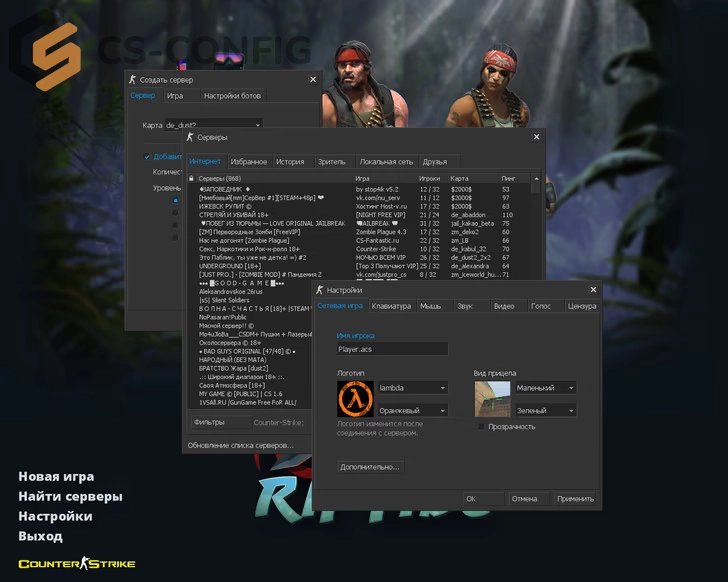Select server СТРЕЛЯЙ И УБИВАЙ 18+

coord(359,215)
